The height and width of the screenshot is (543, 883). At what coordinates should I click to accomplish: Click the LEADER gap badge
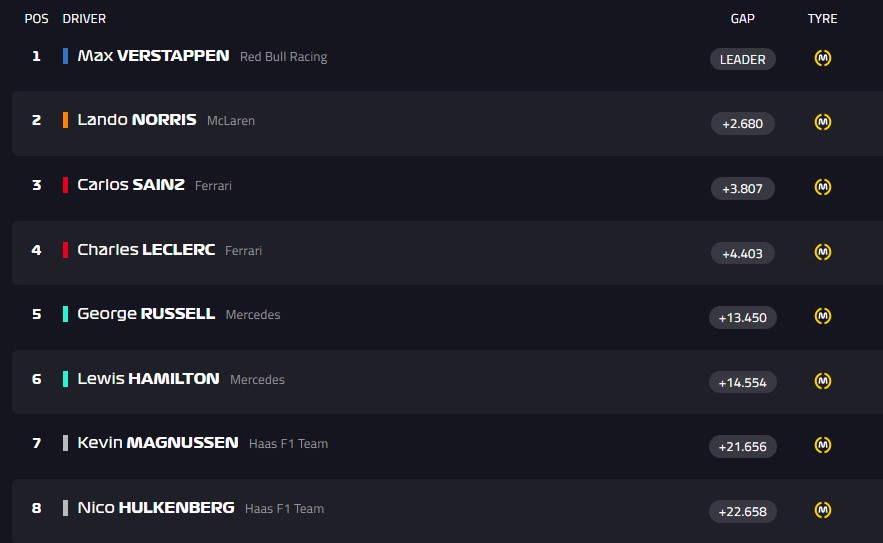[742, 59]
